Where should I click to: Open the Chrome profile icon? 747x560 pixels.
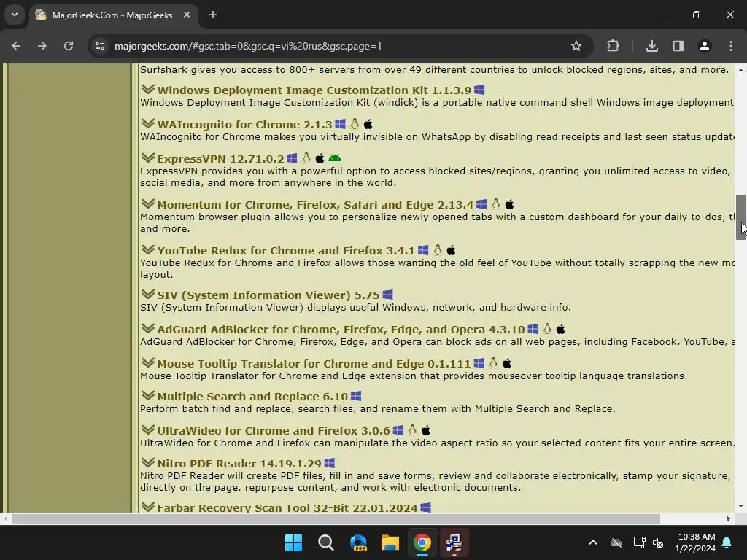click(x=704, y=46)
